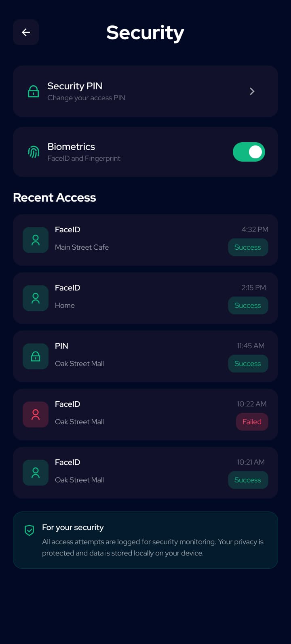Click the fingerprint Biometrics icon
291x644 pixels.
[34, 152]
